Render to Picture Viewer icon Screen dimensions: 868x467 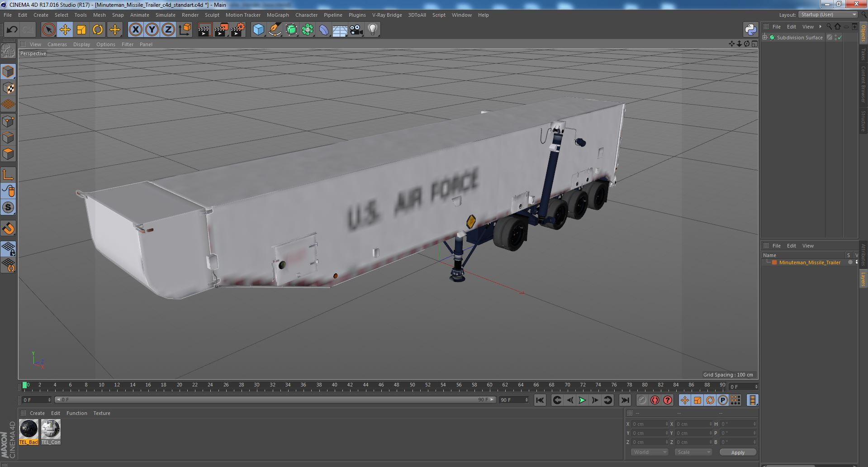pos(221,30)
